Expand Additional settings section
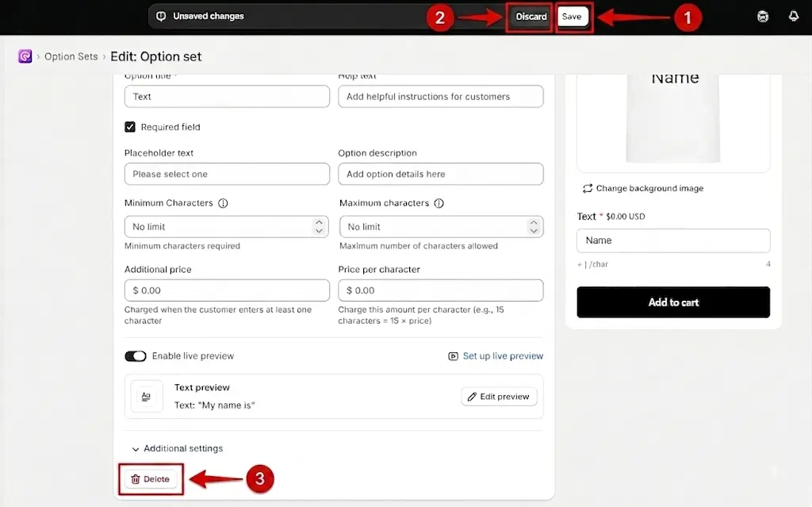The width and height of the screenshot is (812, 507). (x=178, y=448)
